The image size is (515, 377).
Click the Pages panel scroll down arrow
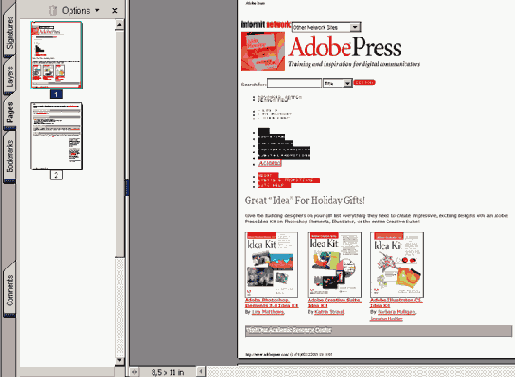click(x=120, y=361)
